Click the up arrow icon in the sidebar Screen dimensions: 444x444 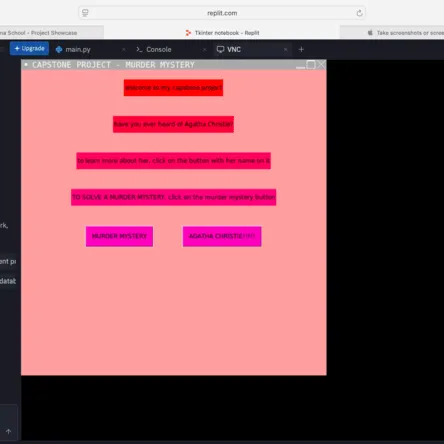(x=8, y=432)
